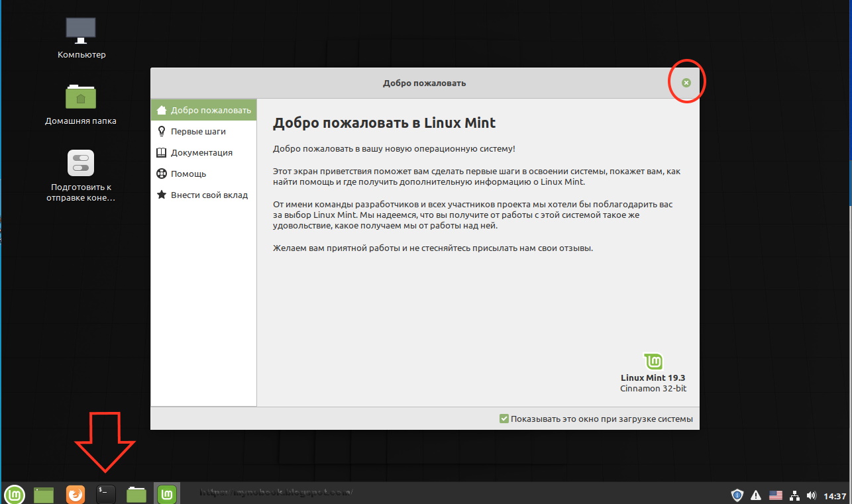Uncheck Показывать это окно при загрузке системы

click(504, 419)
